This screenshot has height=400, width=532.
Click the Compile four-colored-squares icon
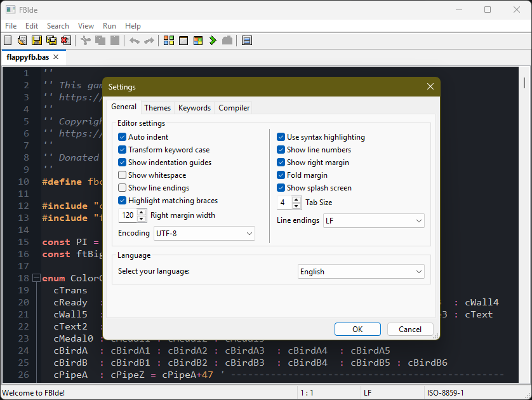[169, 41]
